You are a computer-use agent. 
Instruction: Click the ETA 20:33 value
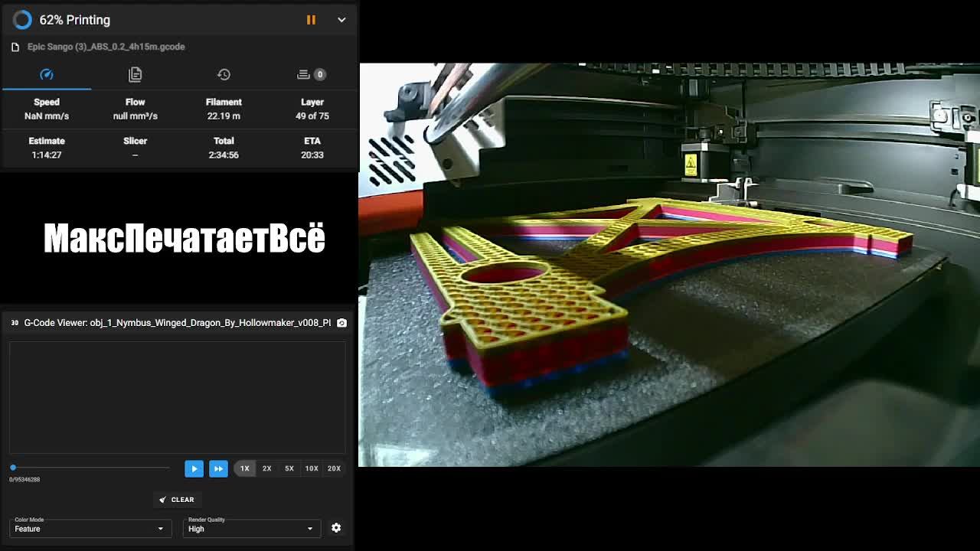312,155
